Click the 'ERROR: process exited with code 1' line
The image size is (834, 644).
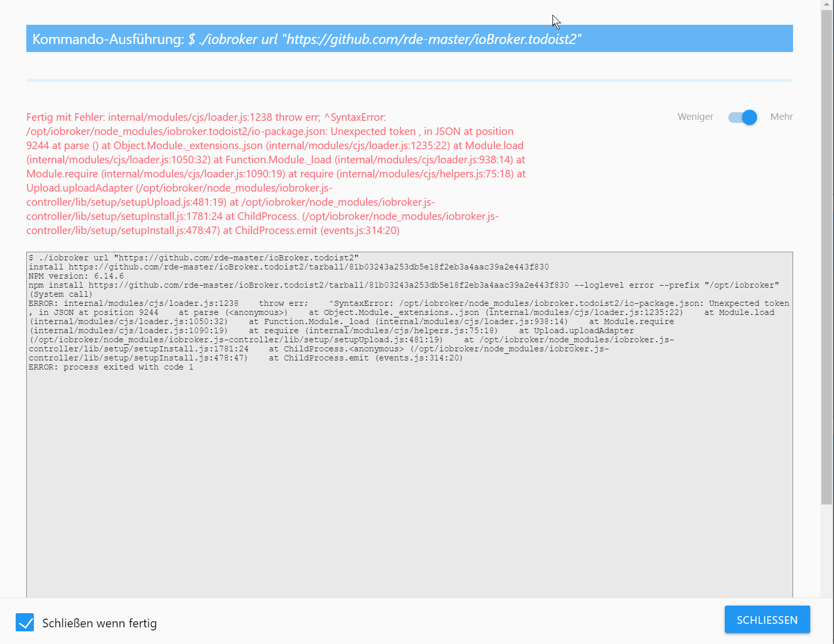coord(111,367)
